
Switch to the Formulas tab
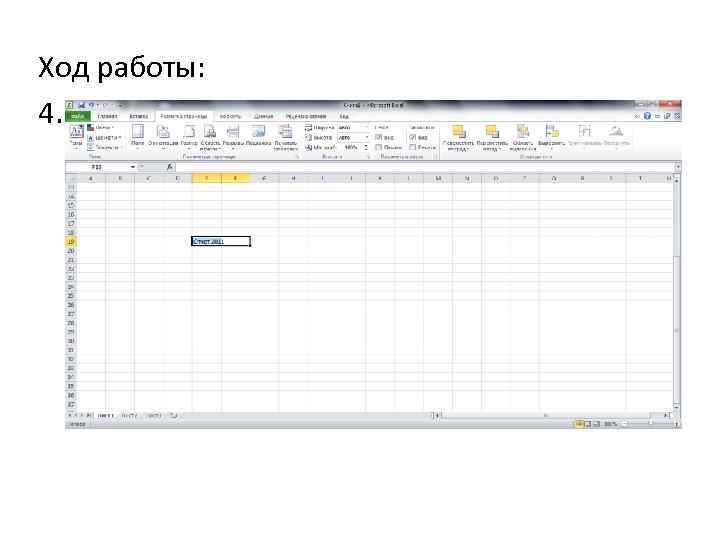point(231,116)
